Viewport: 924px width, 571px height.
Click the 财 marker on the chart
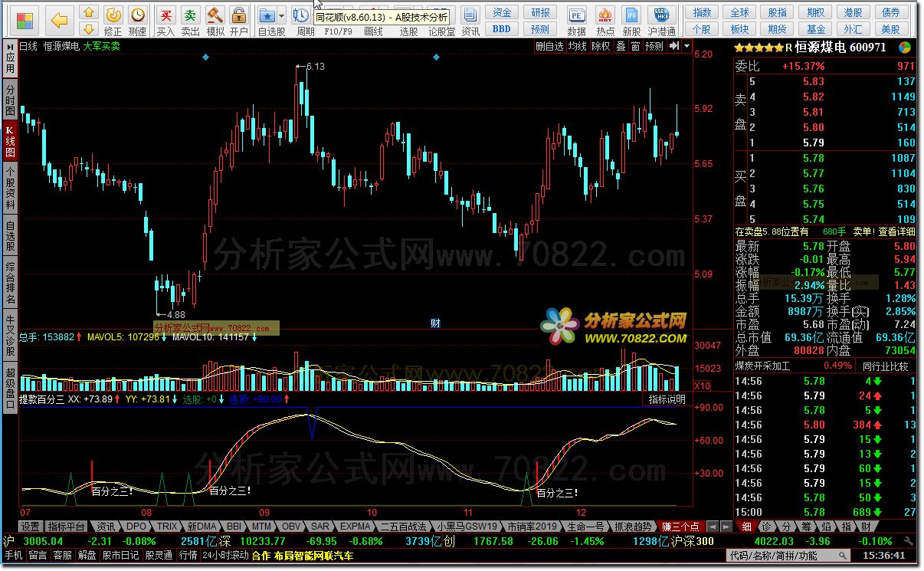click(x=434, y=323)
